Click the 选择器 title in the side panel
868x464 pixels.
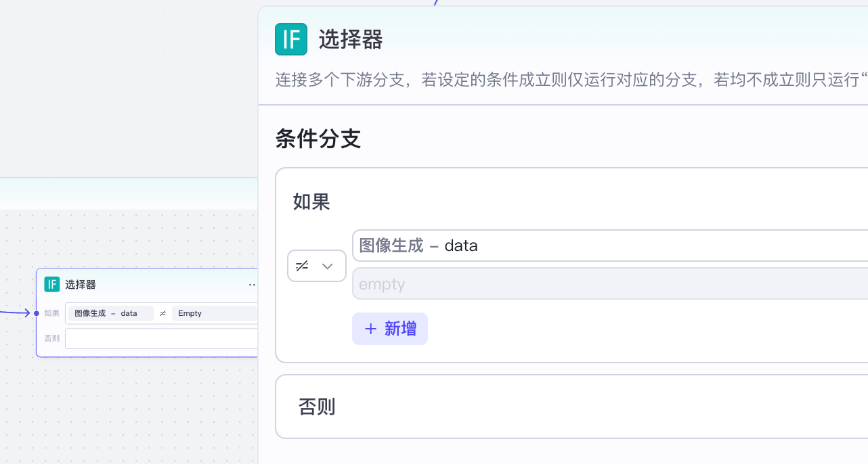coord(351,40)
